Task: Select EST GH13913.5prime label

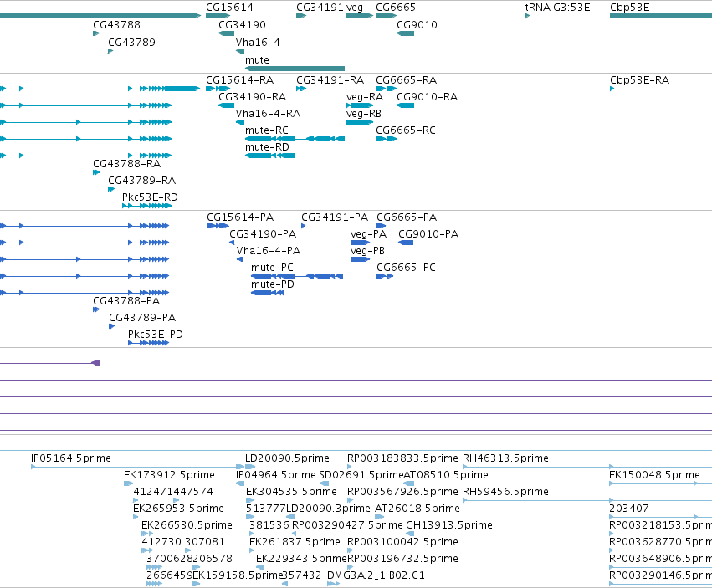Action: point(449,525)
